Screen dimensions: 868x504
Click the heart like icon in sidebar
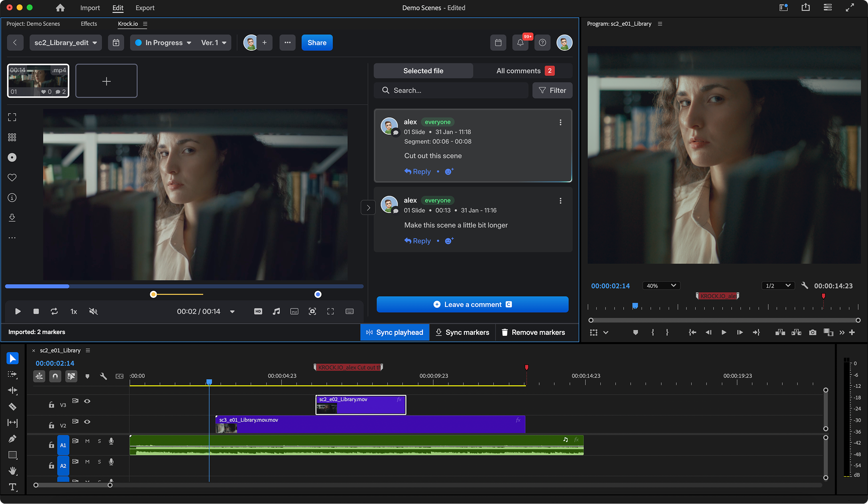(x=12, y=178)
